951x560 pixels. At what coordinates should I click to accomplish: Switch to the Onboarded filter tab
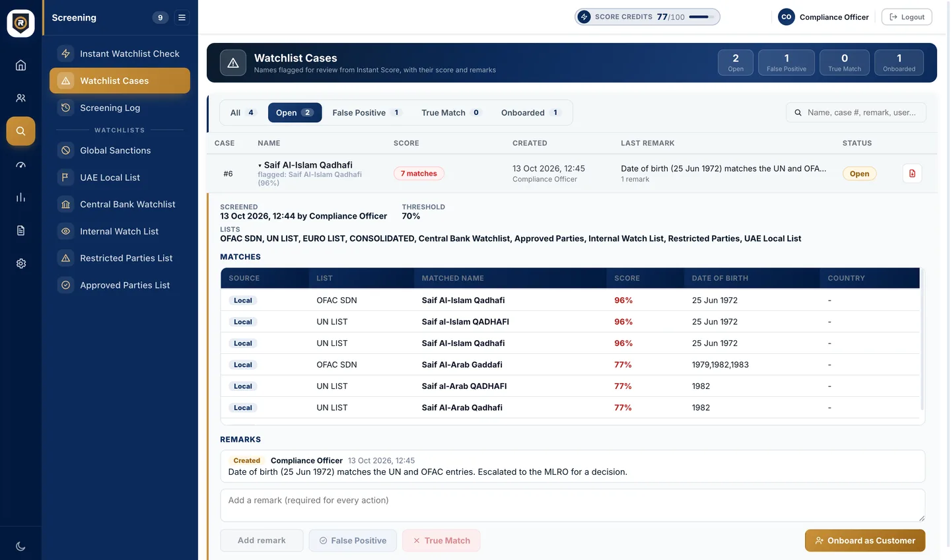coord(531,113)
